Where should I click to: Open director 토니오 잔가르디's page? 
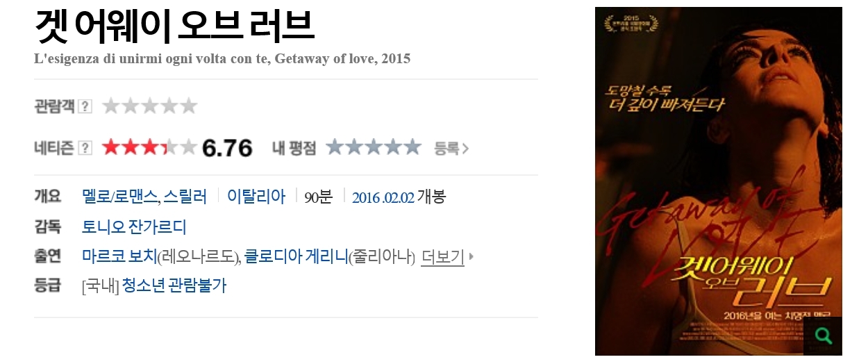point(134,227)
